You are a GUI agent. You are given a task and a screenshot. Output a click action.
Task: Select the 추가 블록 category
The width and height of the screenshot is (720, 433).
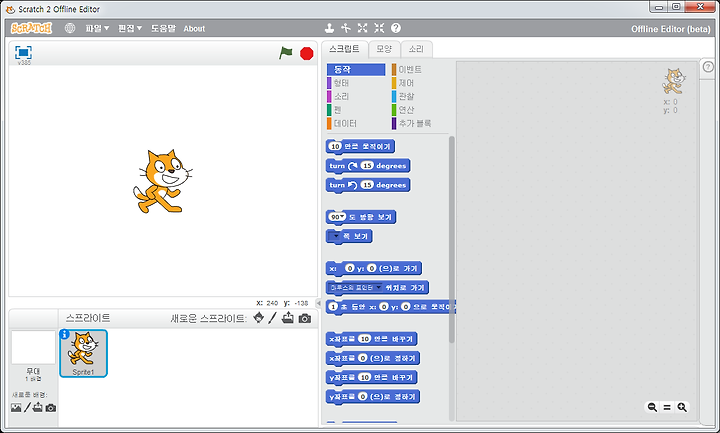pyautogui.click(x=420, y=124)
